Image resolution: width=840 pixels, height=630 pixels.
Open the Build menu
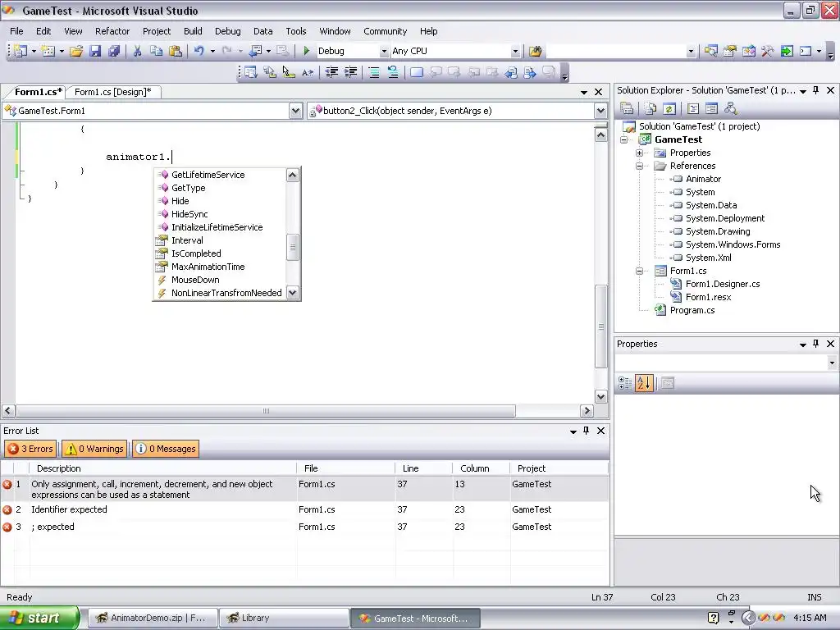[x=193, y=31]
